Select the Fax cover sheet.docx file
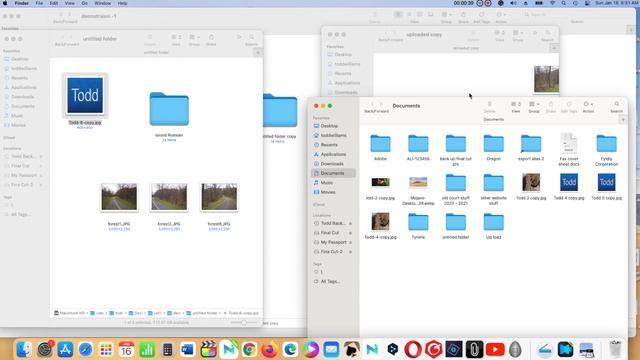This screenshot has height=360, width=640. 569,143
